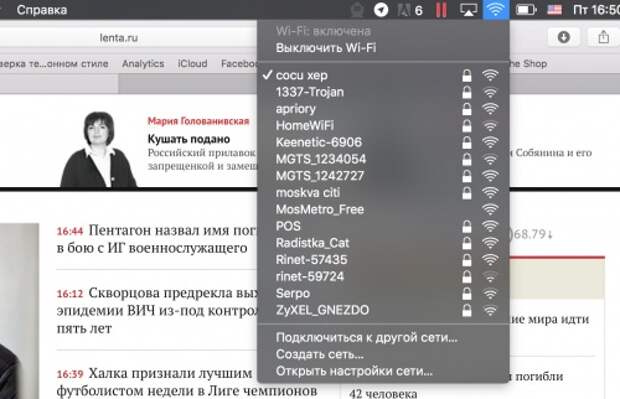Open the battery status icon
This screenshot has width=620, height=399.
click(x=525, y=9)
